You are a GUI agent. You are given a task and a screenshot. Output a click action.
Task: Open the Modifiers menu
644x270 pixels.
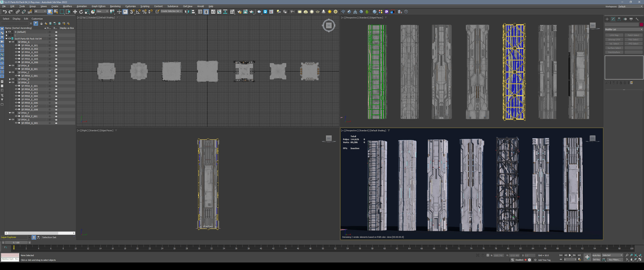(x=67, y=6)
